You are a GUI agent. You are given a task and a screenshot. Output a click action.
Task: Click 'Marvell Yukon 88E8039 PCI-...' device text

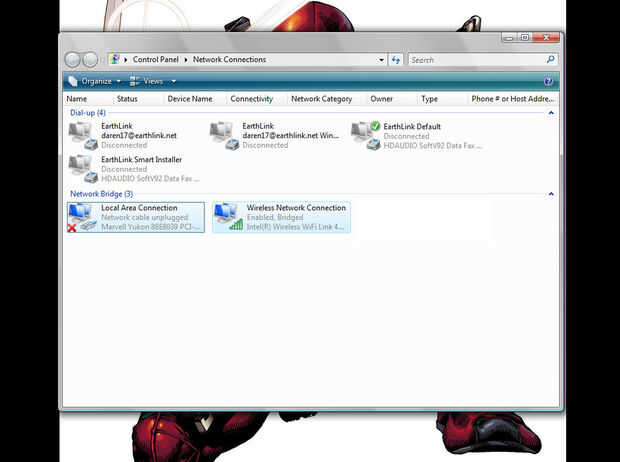pyautogui.click(x=150, y=227)
